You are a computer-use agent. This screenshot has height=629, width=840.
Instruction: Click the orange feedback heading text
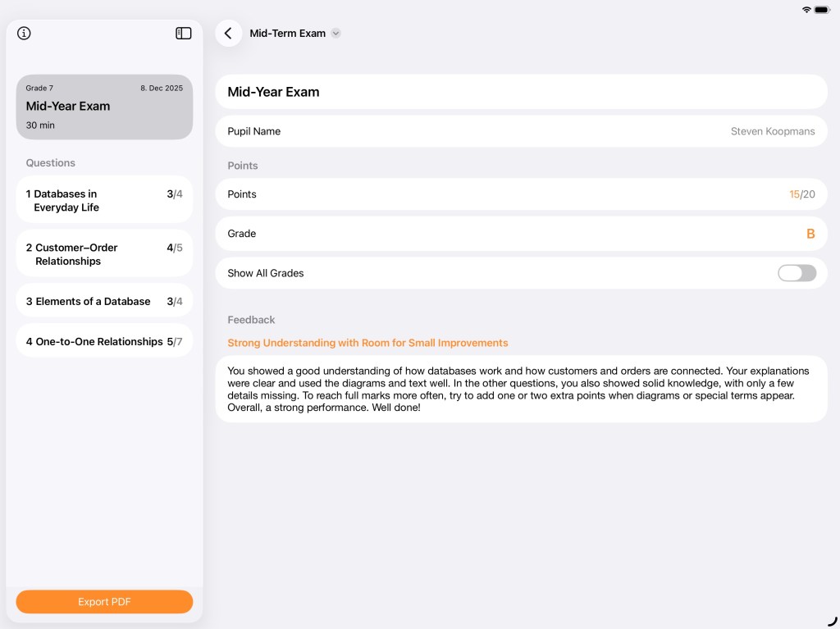pyautogui.click(x=367, y=343)
